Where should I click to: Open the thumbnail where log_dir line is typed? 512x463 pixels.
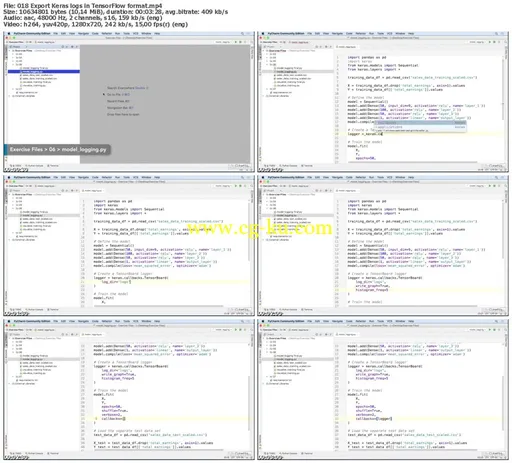[x=129, y=246]
